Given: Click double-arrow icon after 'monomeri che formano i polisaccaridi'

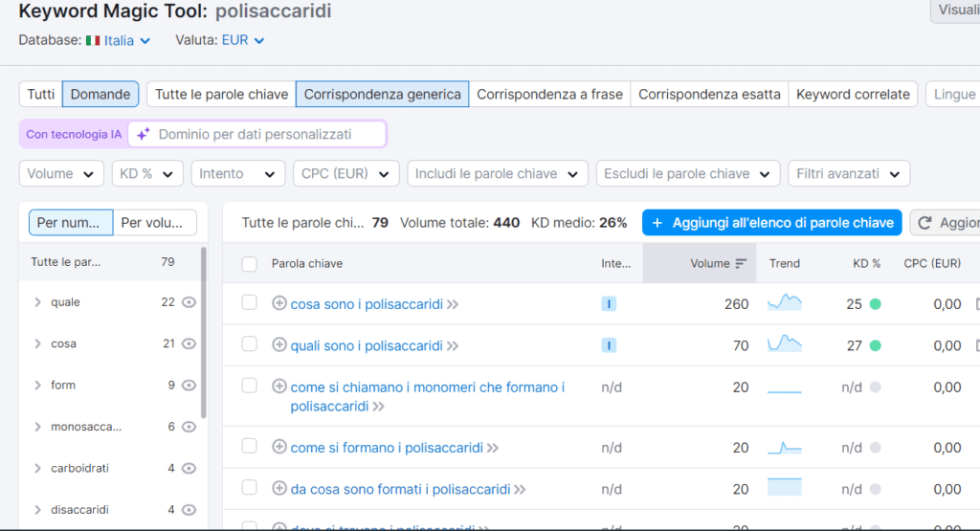Looking at the screenshot, I should 379,407.
